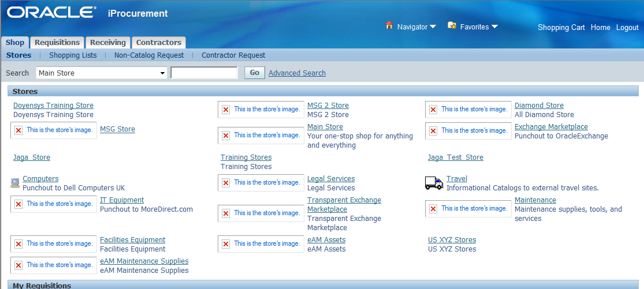Open the IT Equipment link
Viewport: 644px width, 289px height.
tap(122, 200)
